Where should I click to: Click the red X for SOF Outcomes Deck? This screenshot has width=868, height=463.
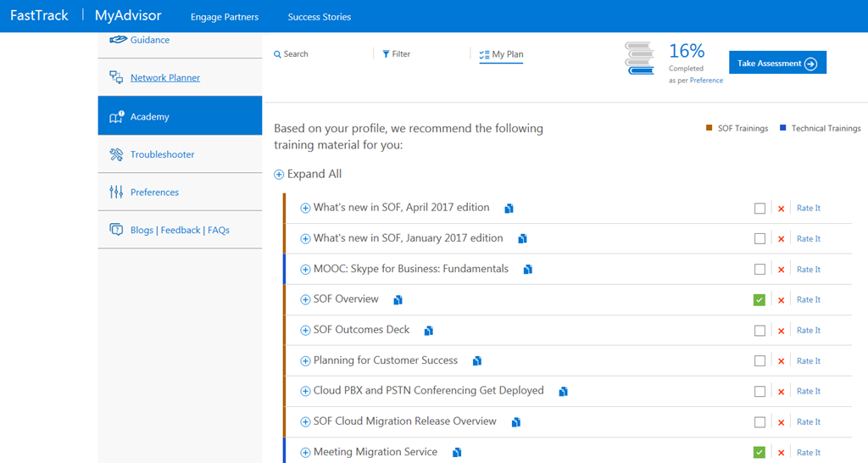(782, 331)
